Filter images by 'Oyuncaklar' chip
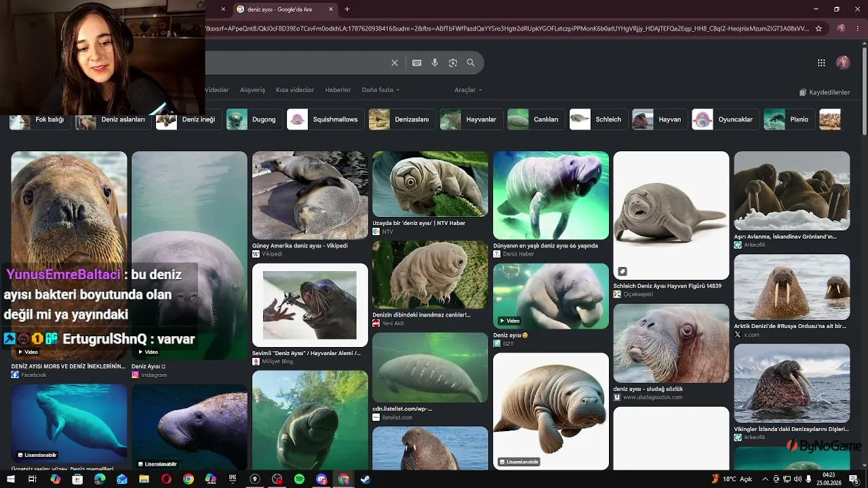The height and width of the screenshot is (488, 868). (726, 119)
